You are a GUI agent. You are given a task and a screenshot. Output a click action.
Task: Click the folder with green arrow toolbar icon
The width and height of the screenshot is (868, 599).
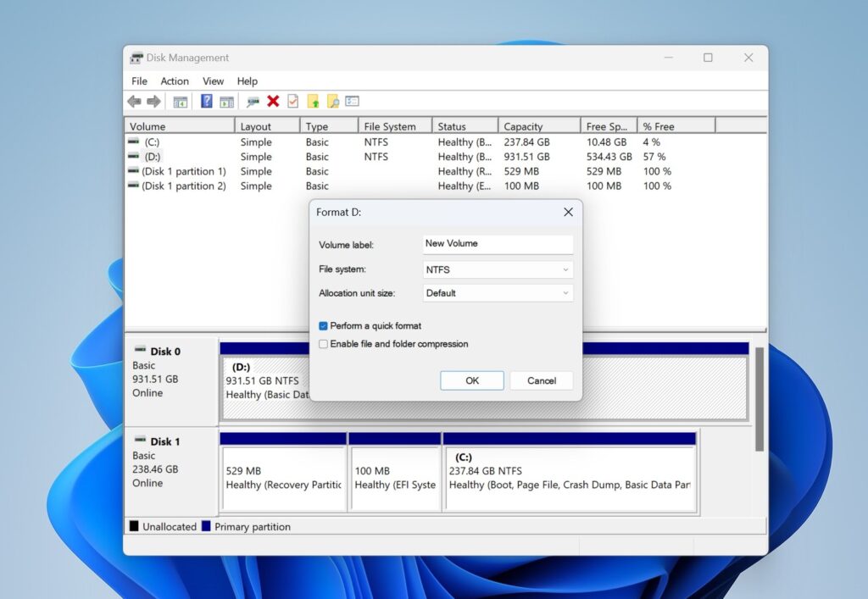[314, 101]
